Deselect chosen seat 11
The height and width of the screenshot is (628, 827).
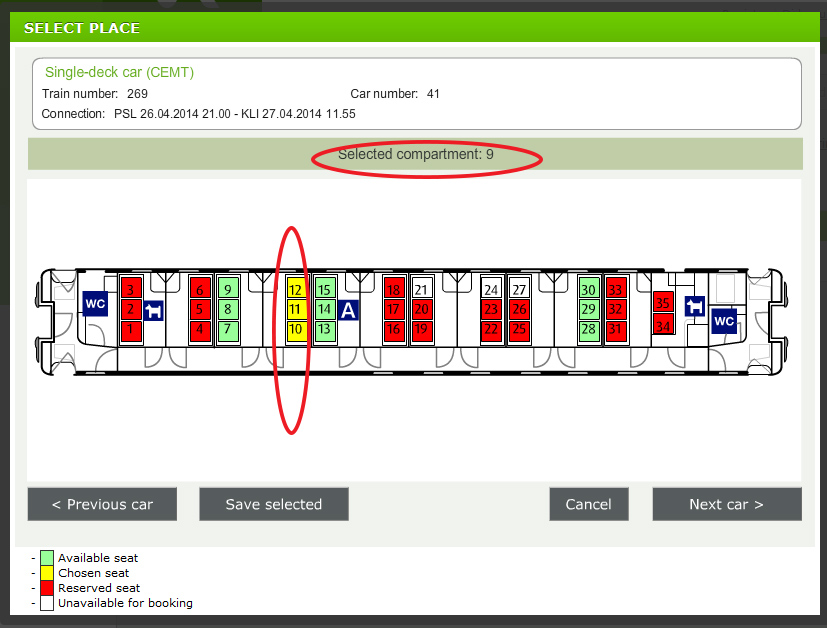tap(296, 310)
